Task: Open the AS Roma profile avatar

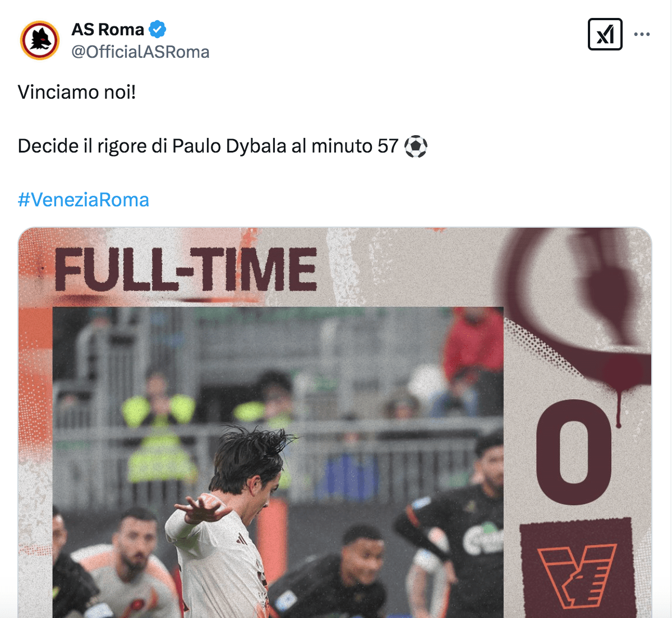Action: click(40, 40)
